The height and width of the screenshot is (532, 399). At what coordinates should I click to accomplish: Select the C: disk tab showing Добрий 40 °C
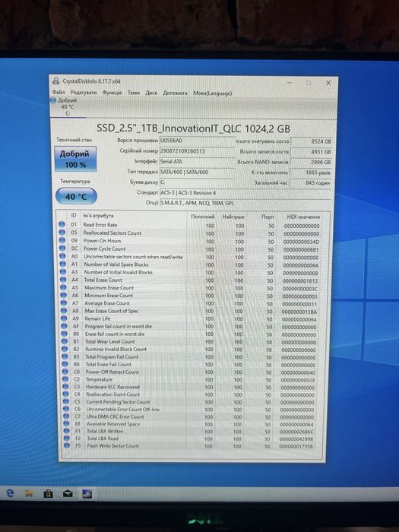[x=67, y=106]
